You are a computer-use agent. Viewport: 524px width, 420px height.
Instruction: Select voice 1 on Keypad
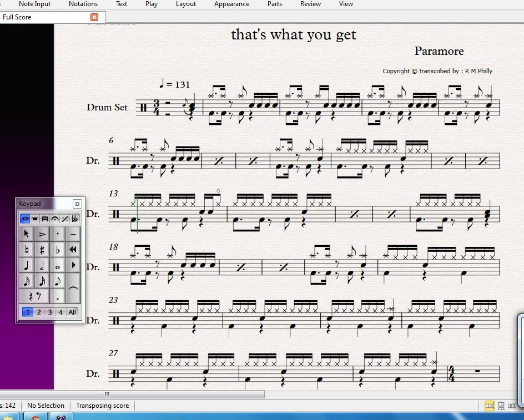pos(28,312)
